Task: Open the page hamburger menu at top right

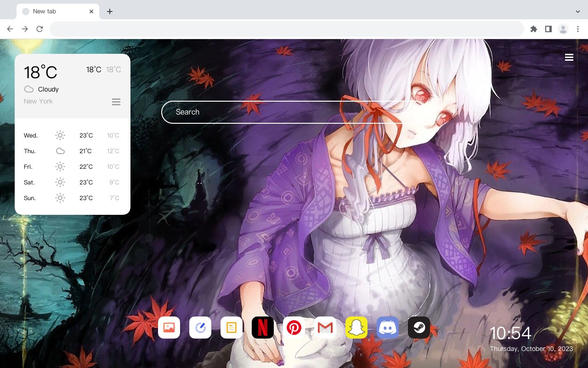Action: point(569,57)
